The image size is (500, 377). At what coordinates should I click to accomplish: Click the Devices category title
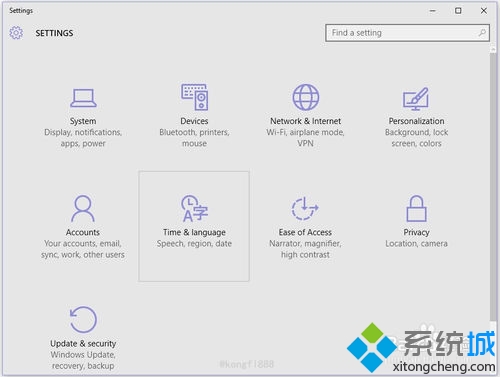tap(194, 121)
